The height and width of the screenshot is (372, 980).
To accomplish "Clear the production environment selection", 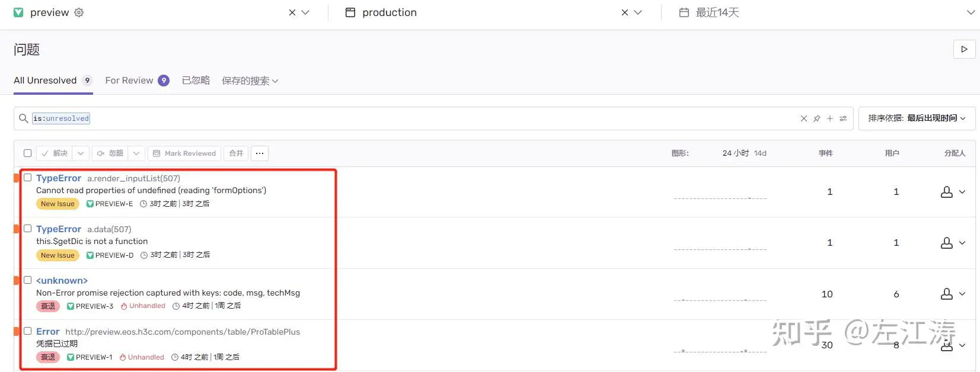I will (624, 12).
